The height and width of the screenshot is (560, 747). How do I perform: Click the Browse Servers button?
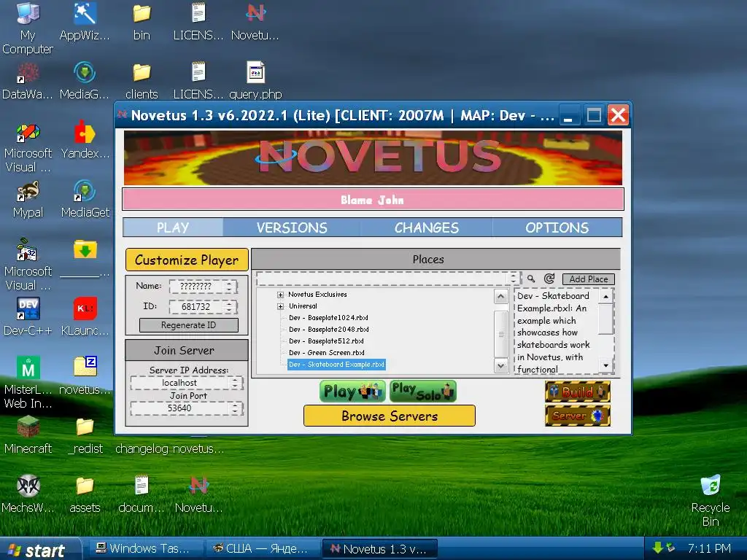point(390,416)
